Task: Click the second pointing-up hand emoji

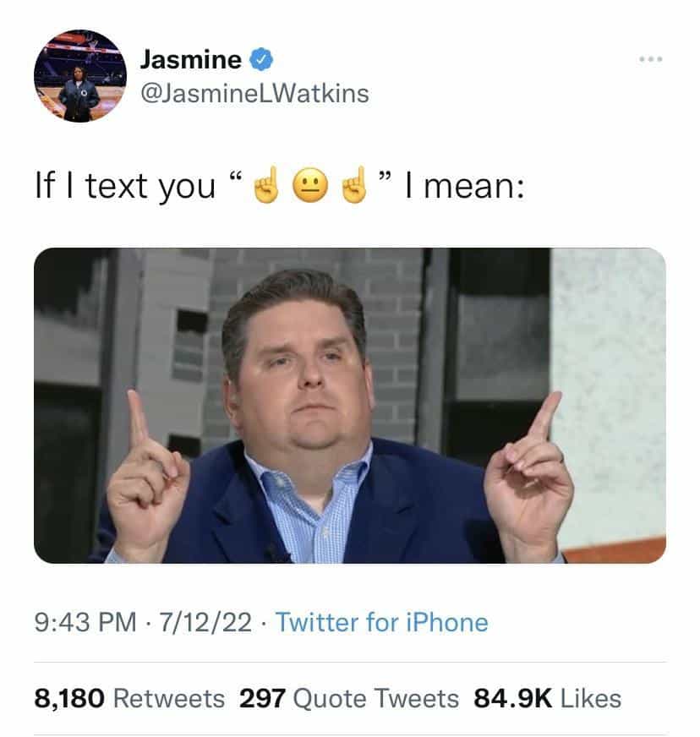Action: [x=353, y=186]
